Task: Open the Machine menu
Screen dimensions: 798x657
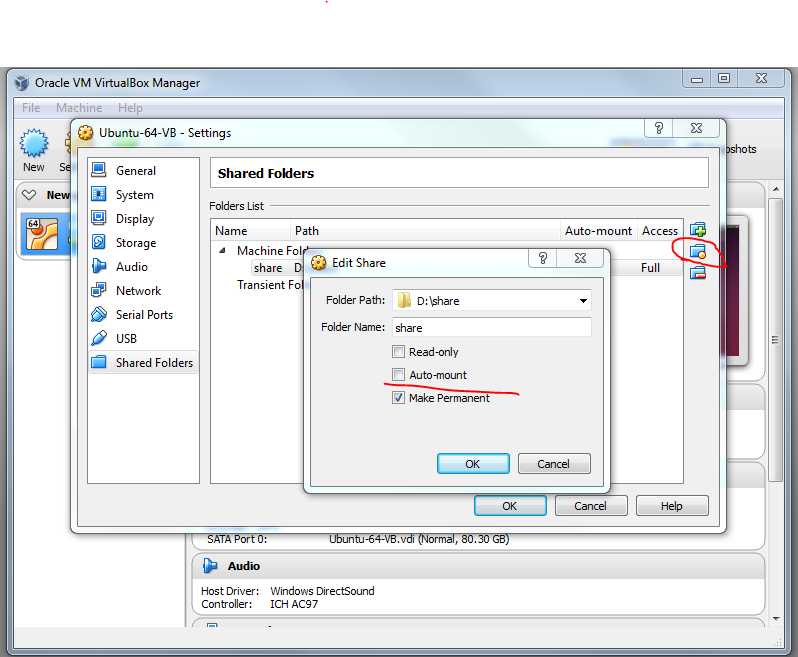Action: [x=79, y=108]
